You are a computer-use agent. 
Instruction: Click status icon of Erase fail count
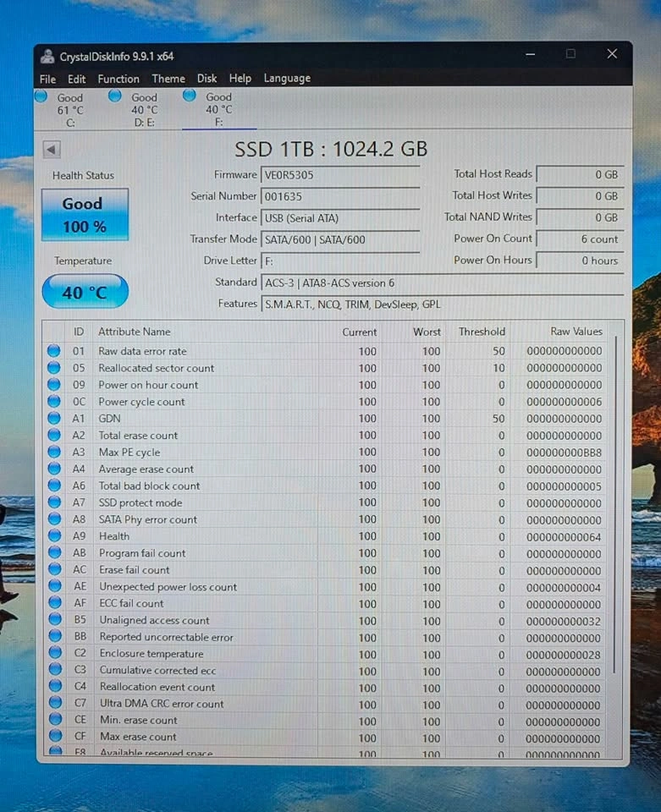(x=54, y=569)
